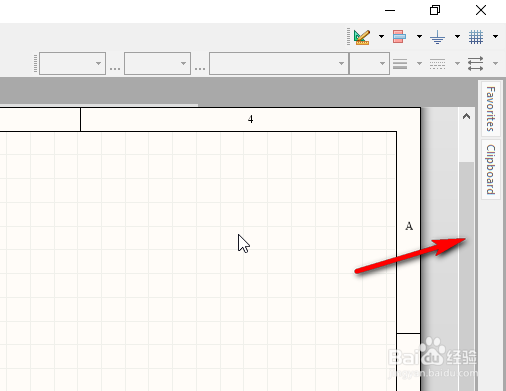Click ellipsis button after second combo box
This screenshot has width=506, height=391.
pyautogui.click(x=200, y=69)
